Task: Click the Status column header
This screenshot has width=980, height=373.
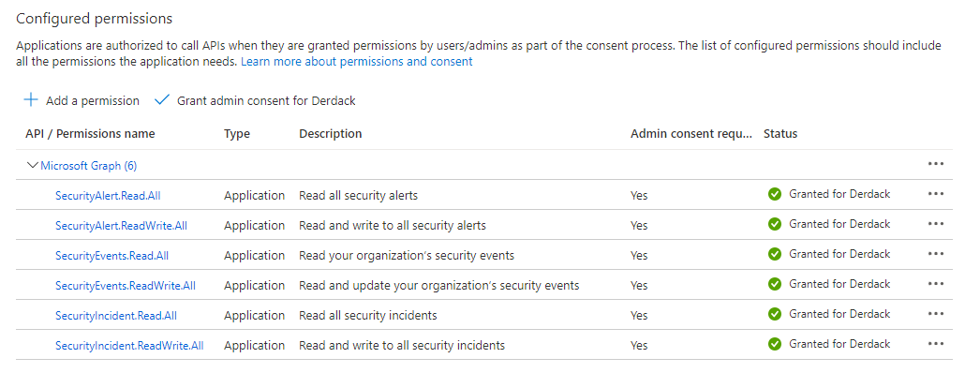Action: [780, 134]
